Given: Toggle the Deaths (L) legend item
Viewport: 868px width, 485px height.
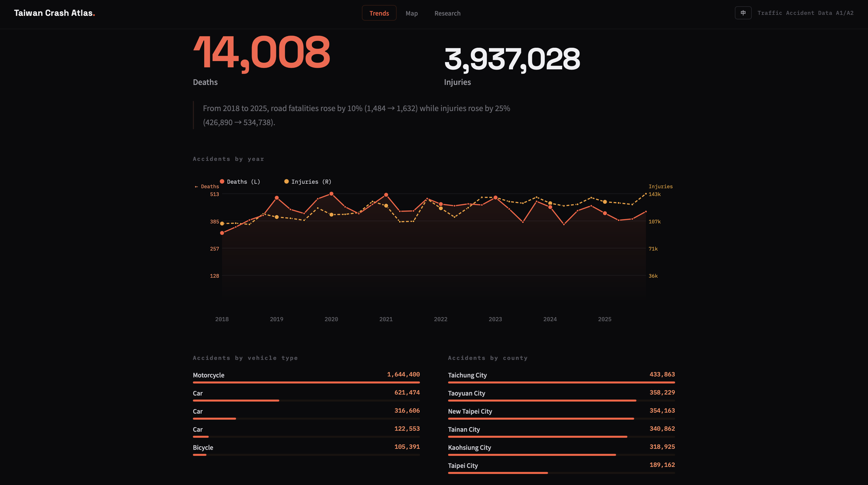Looking at the screenshot, I should (x=240, y=182).
